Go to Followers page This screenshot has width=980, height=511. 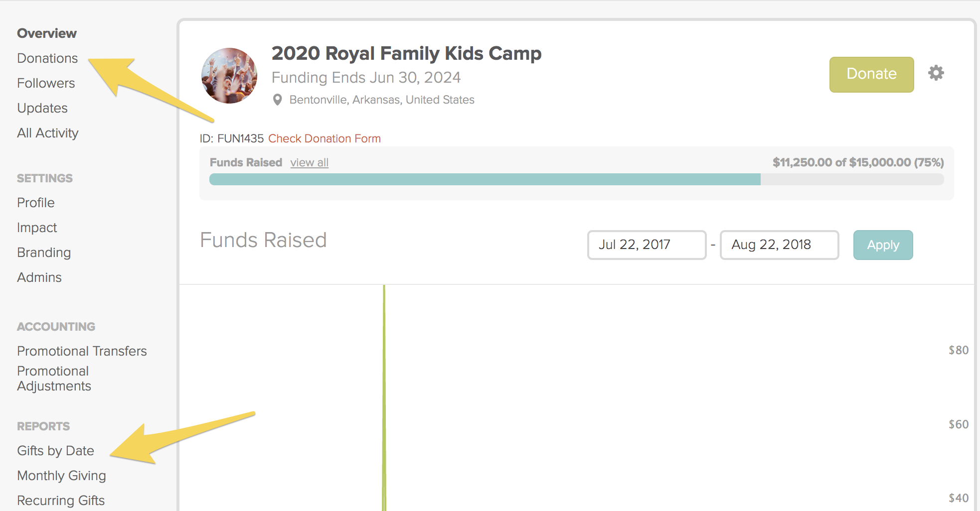(46, 83)
